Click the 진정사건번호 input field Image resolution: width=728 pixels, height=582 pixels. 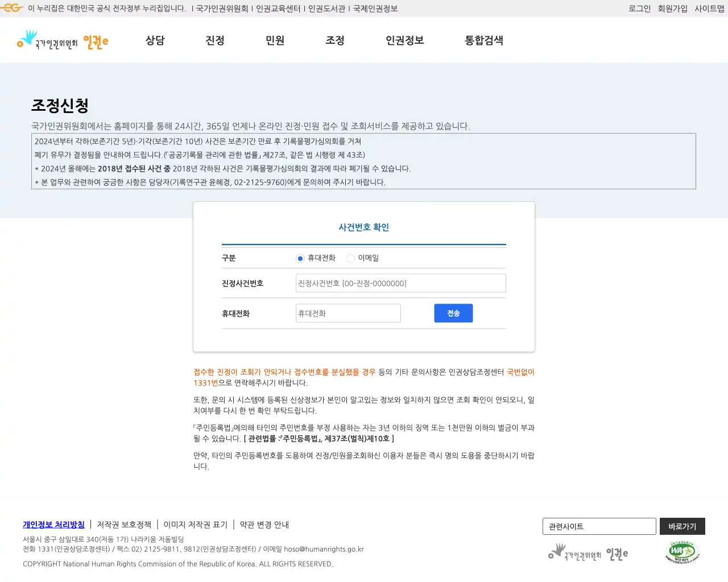coord(400,282)
